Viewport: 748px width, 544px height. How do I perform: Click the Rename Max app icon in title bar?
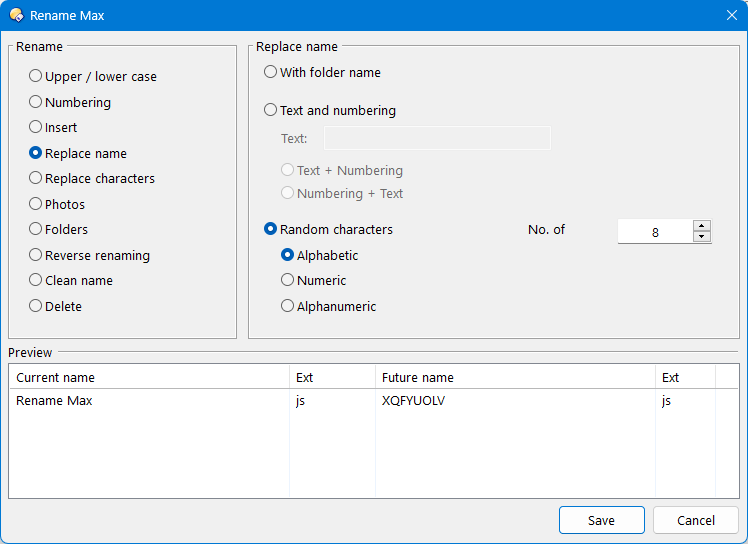pyautogui.click(x=16, y=15)
